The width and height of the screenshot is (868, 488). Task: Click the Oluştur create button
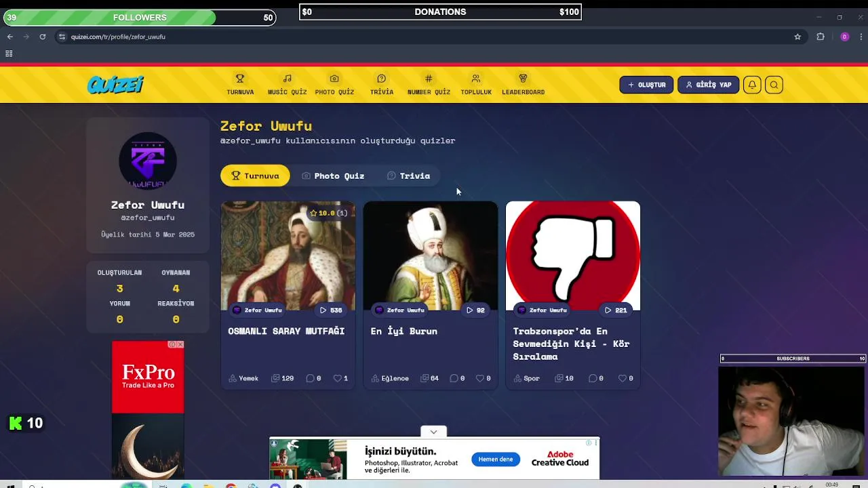tap(646, 85)
